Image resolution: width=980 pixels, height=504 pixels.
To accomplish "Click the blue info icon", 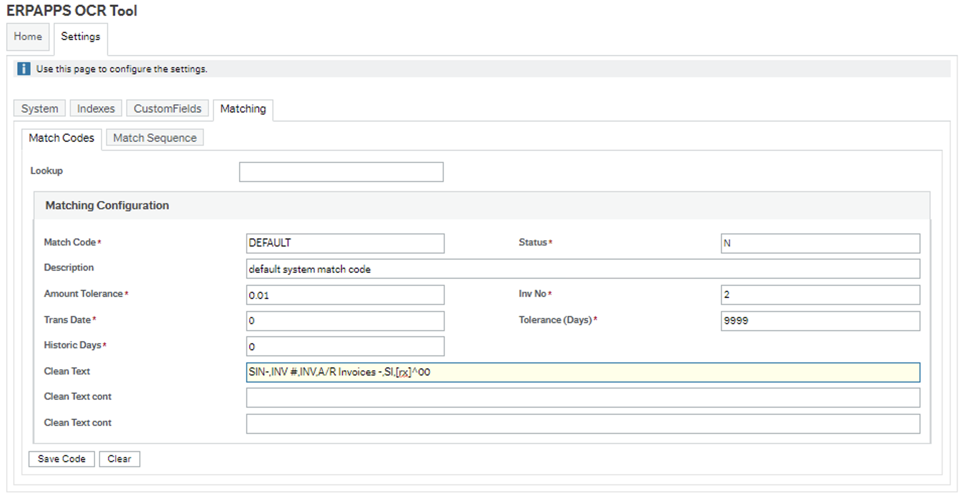I will 23,69.
